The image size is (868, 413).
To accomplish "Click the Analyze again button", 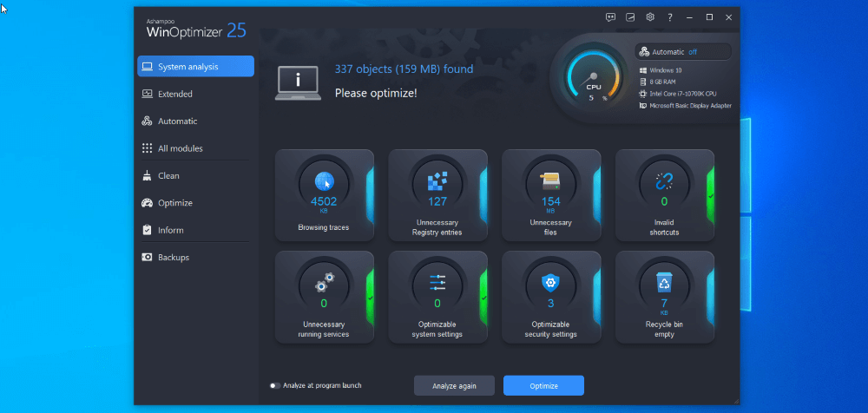I will tap(454, 386).
